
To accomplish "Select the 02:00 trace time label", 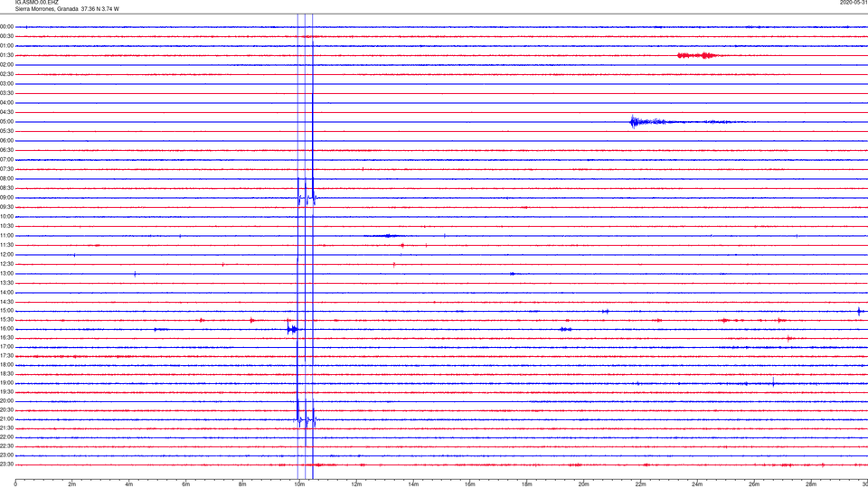I will (x=6, y=65).
